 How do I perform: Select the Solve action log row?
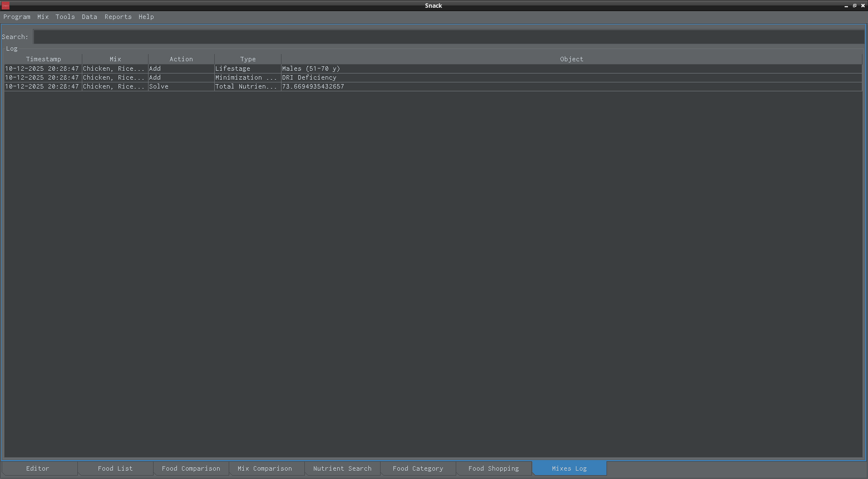(159, 86)
